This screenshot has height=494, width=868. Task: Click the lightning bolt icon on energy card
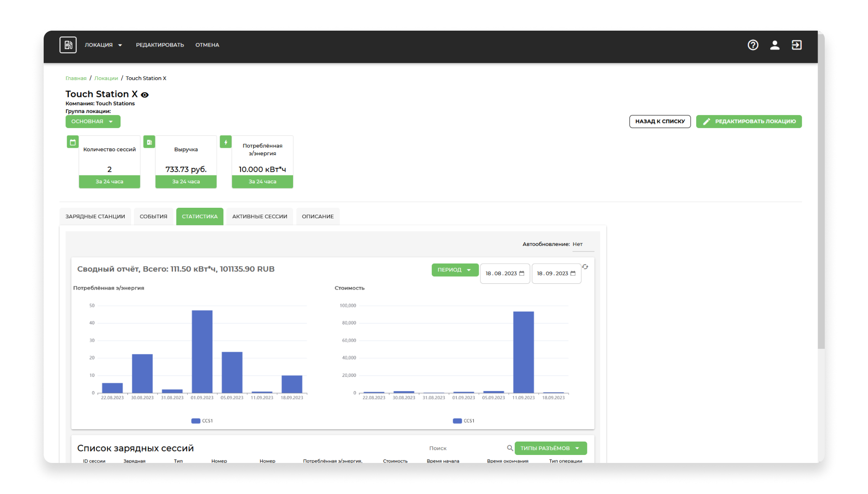226,142
